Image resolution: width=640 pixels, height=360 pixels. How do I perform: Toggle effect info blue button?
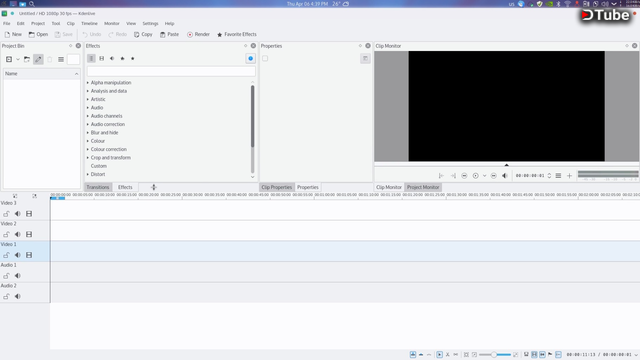pyautogui.click(x=251, y=58)
